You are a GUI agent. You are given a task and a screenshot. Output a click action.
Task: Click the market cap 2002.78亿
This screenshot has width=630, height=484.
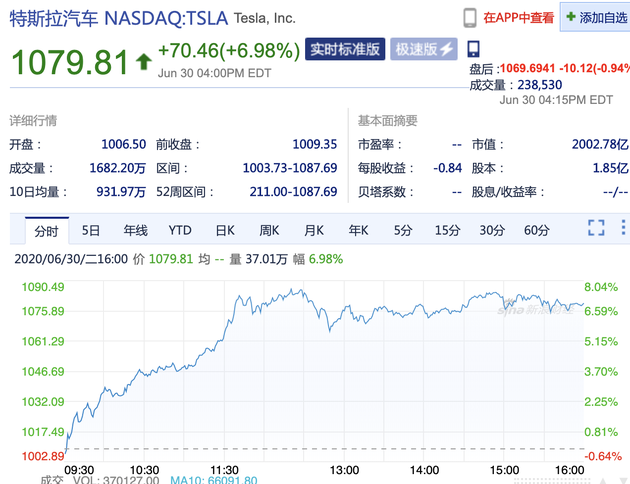(x=600, y=144)
